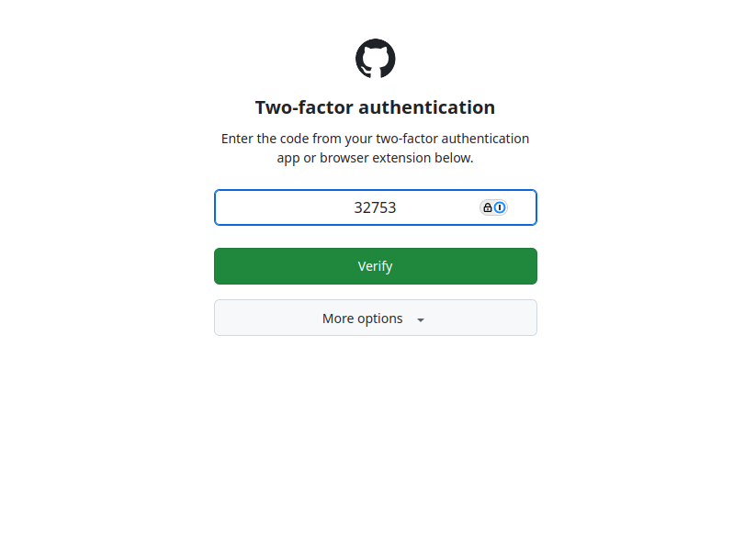
Task: Click the typed code 32753
Action: click(375, 207)
